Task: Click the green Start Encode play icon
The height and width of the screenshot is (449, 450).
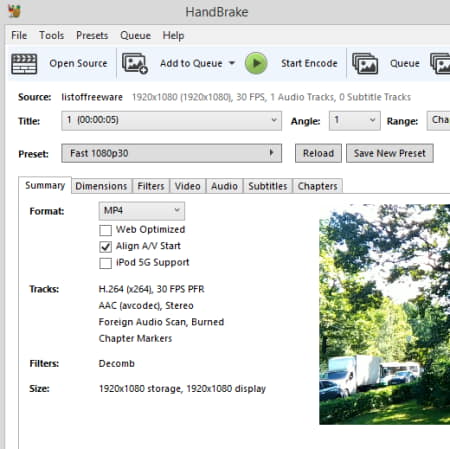Action: coord(256,63)
